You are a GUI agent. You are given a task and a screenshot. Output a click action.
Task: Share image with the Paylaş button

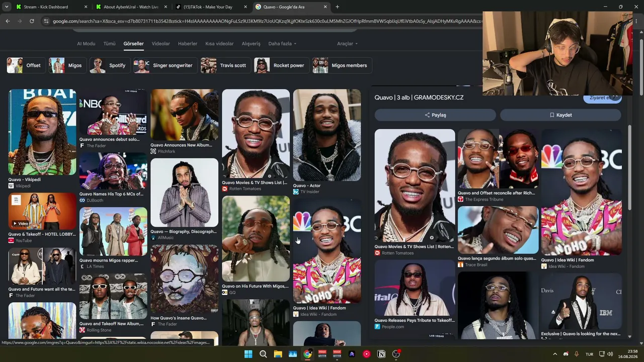click(x=435, y=115)
